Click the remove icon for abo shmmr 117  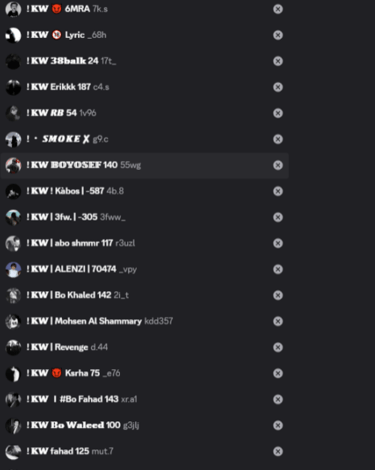pos(278,243)
